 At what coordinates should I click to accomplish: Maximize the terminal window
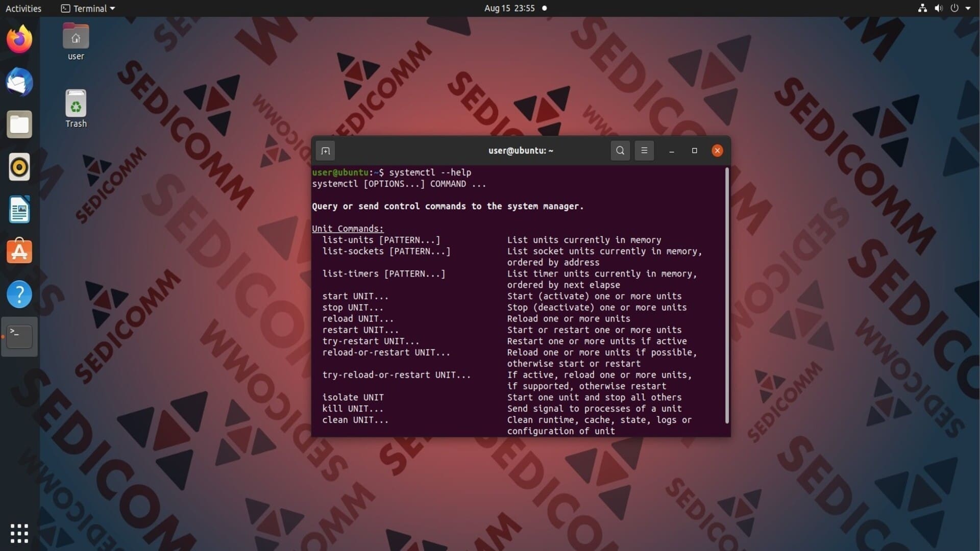[x=694, y=151]
